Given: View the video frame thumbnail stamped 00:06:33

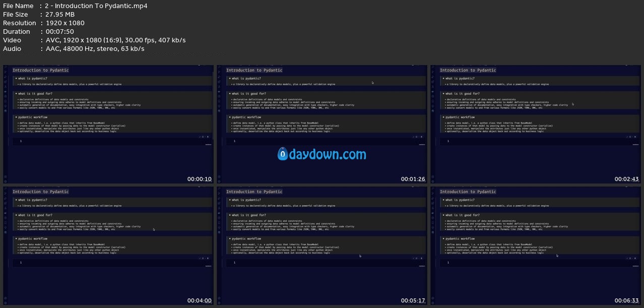Looking at the screenshot, I should point(536,245).
